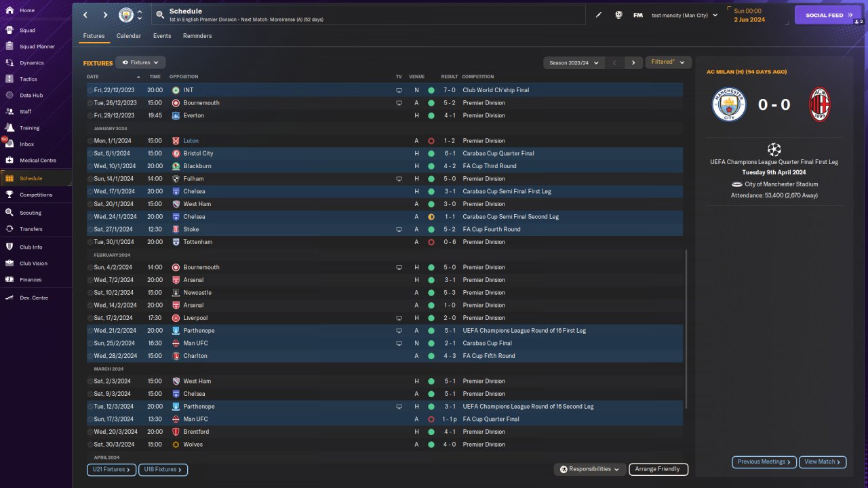Click the AC Milan crest in match panel
The width and height of the screenshot is (868, 488).
[x=820, y=104]
